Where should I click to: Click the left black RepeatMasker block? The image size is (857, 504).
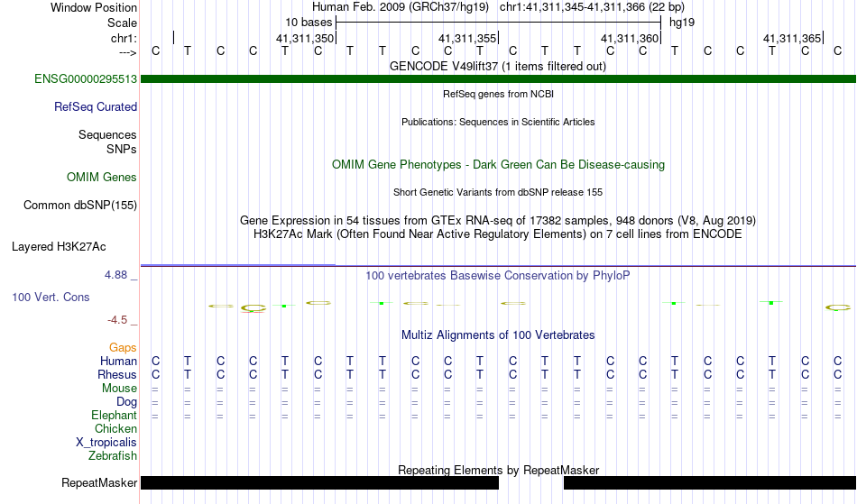pos(319,482)
